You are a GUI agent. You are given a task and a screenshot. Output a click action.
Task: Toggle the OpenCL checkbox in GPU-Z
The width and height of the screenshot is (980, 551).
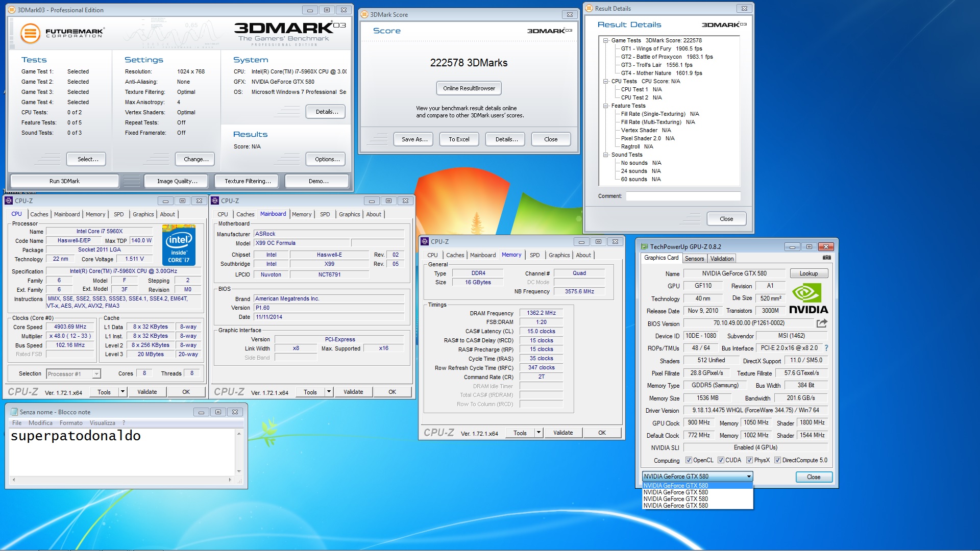(x=689, y=460)
